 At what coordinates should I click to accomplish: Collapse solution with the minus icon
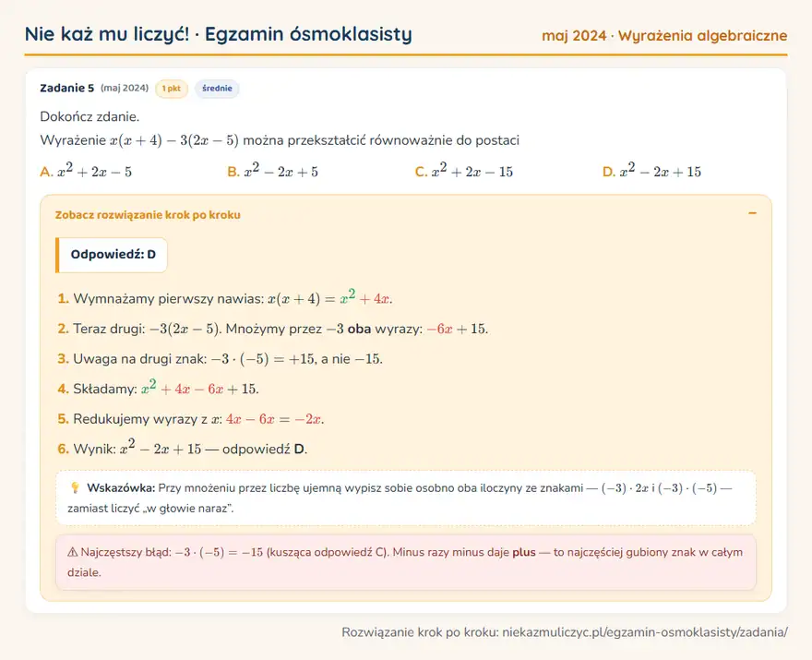click(752, 213)
